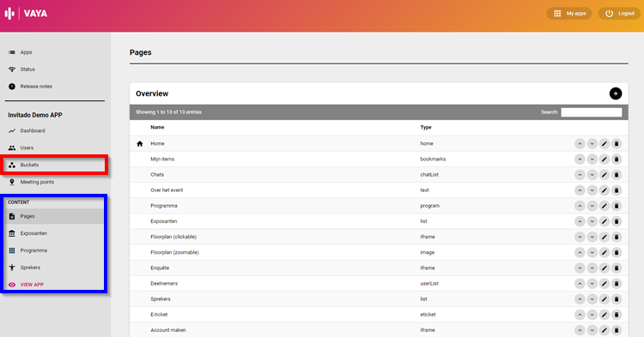
Task: Delete the Chats page via trash icon
Action: pyautogui.click(x=617, y=175)
